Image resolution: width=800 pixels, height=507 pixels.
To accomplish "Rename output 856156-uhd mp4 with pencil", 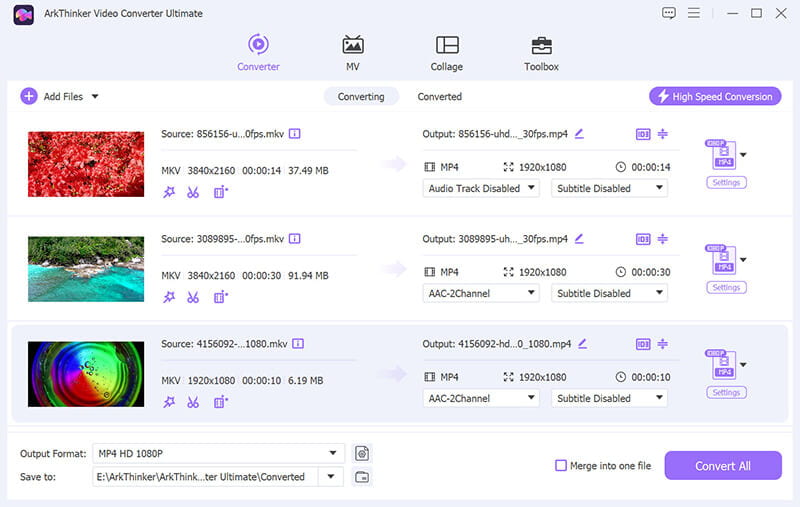I will click(579, 134).
